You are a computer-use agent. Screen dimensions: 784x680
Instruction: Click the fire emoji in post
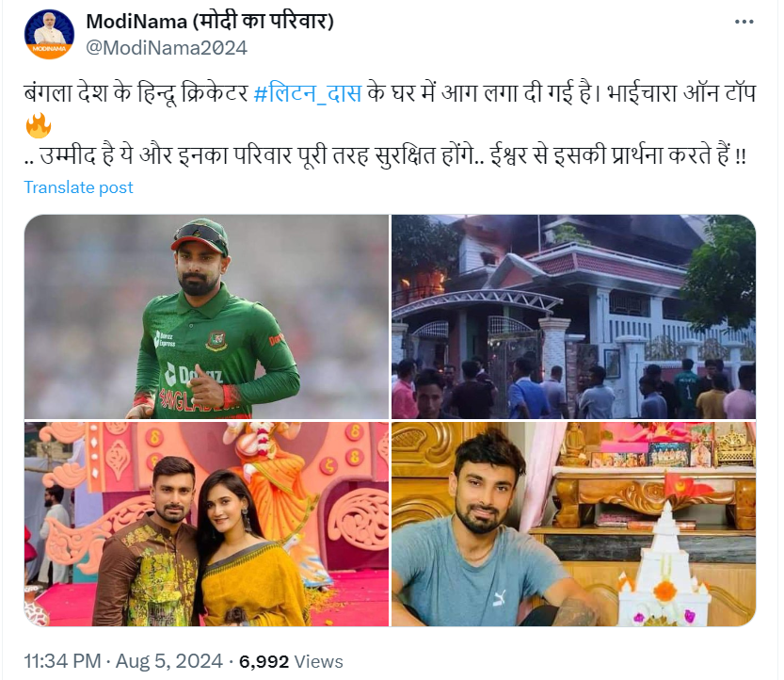[x=39, y=125]
